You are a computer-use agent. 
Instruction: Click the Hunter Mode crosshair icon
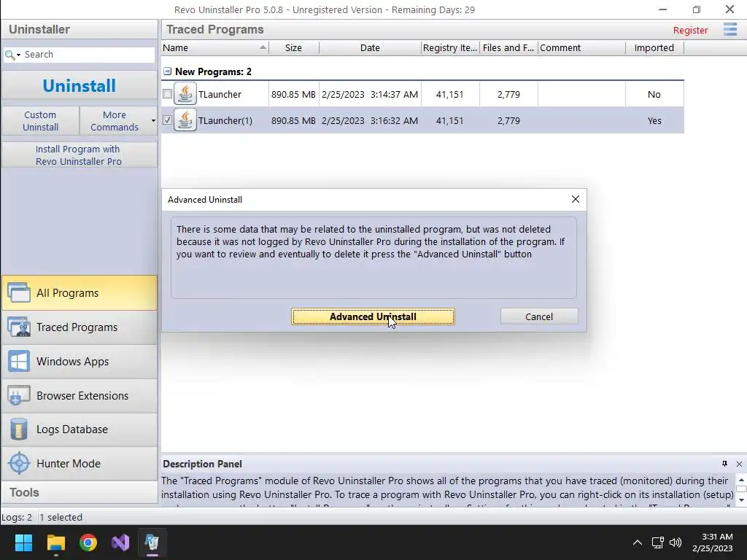tap(19, 463)
